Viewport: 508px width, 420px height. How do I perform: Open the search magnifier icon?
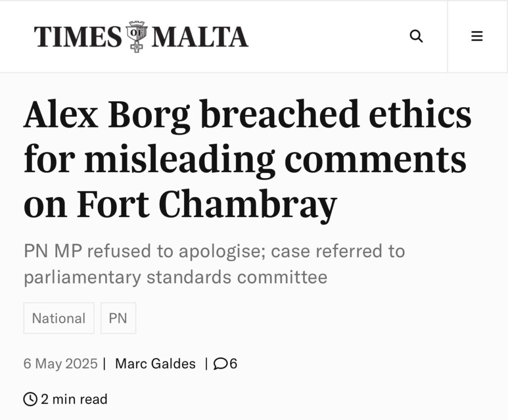(x=416, y=36)
